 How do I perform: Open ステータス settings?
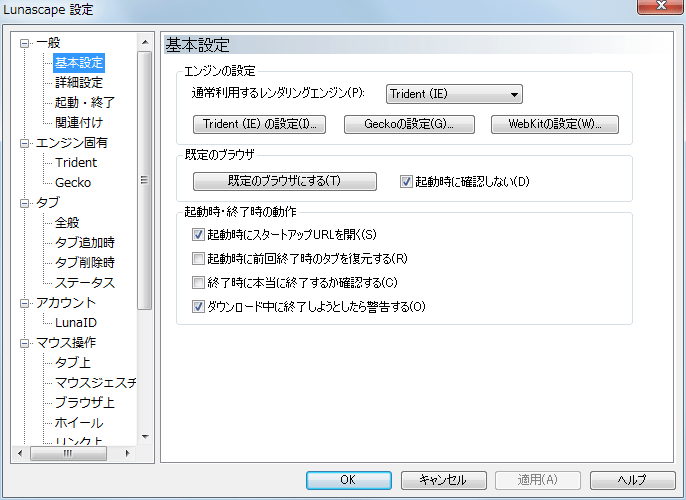pyautogui.click(x=85, y=283)
